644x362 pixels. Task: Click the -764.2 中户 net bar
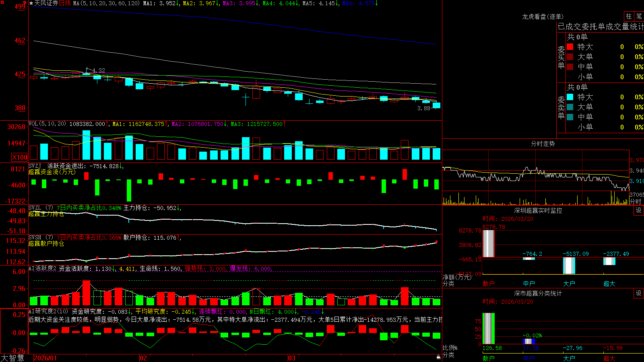coord(528,258)
